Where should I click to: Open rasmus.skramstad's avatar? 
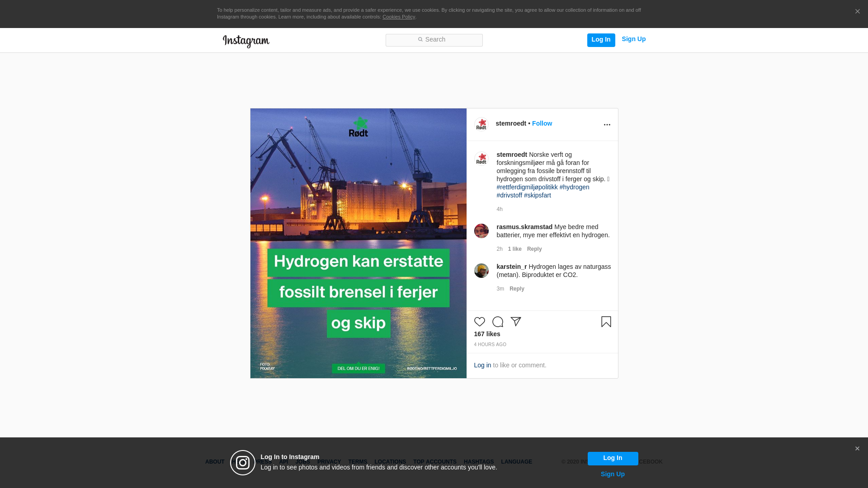[481, 231]
